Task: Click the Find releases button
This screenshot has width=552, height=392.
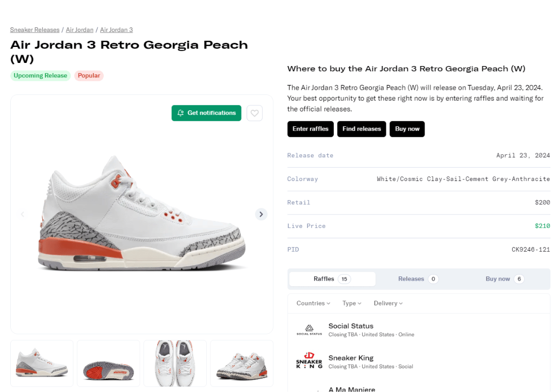Action: pyautogui.click(x=362, y=129)
